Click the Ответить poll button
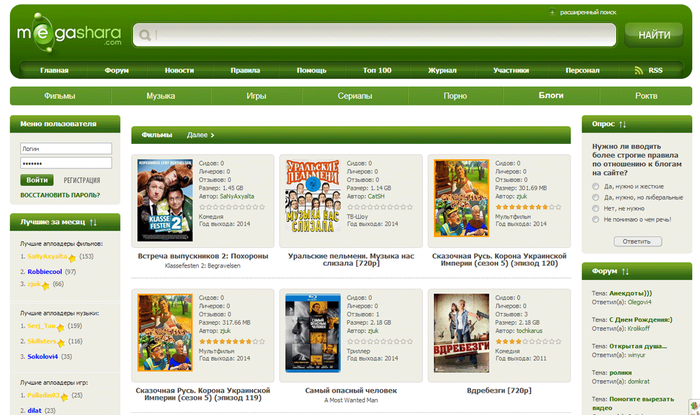This screenshot has width=700, height=415. pos(638,241)
